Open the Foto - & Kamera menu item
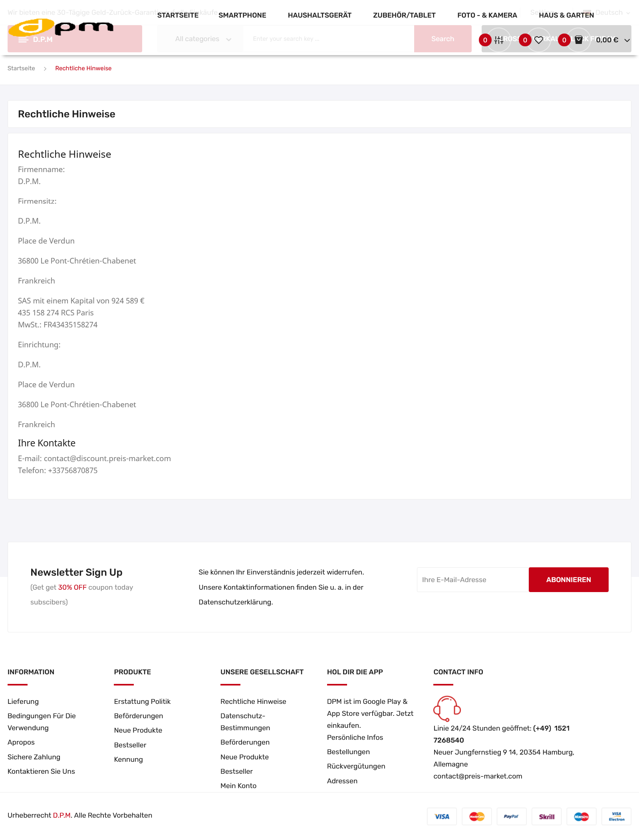This screenshot has width=639, height=840. tap(487, 15)
